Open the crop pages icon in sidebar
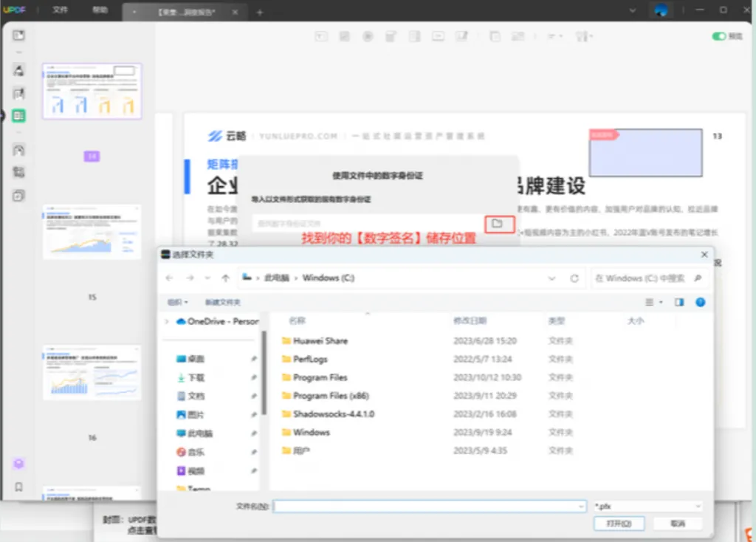This screenshot has height=542, width=756. point(18,172)
